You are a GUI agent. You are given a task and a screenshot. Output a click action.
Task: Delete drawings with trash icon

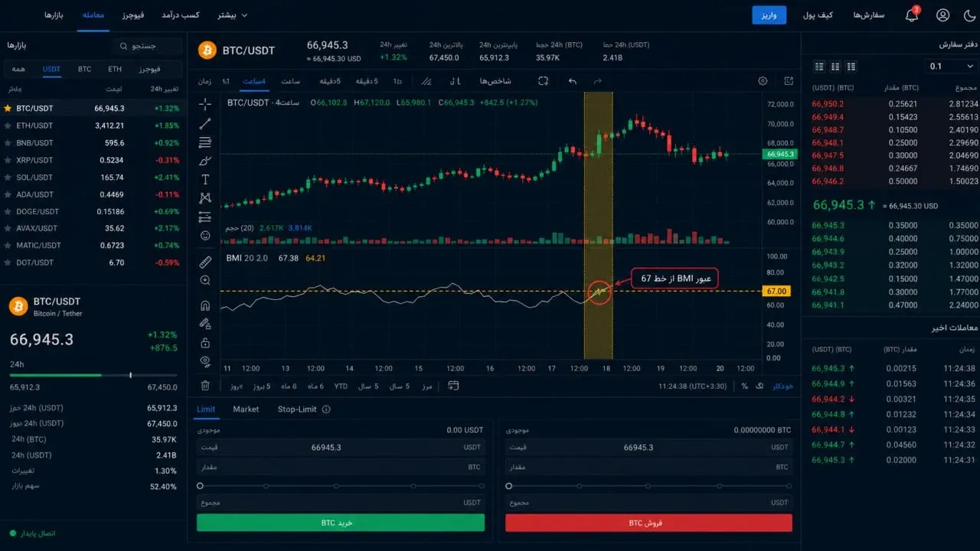tap(205, 386)
